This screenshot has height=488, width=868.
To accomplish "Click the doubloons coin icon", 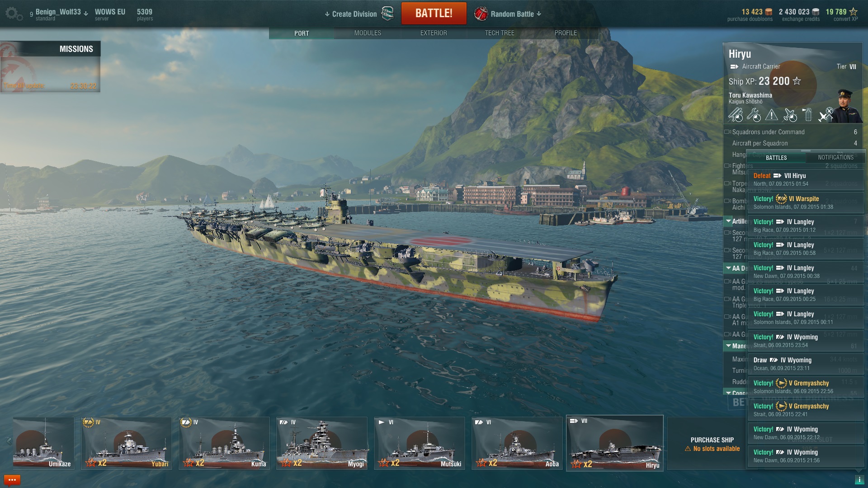I will point(769,12).
